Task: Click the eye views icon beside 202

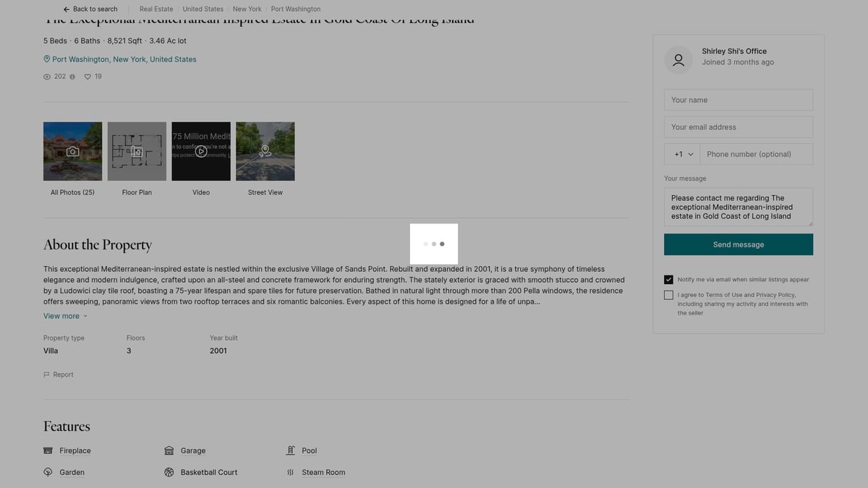Action: 47,77
